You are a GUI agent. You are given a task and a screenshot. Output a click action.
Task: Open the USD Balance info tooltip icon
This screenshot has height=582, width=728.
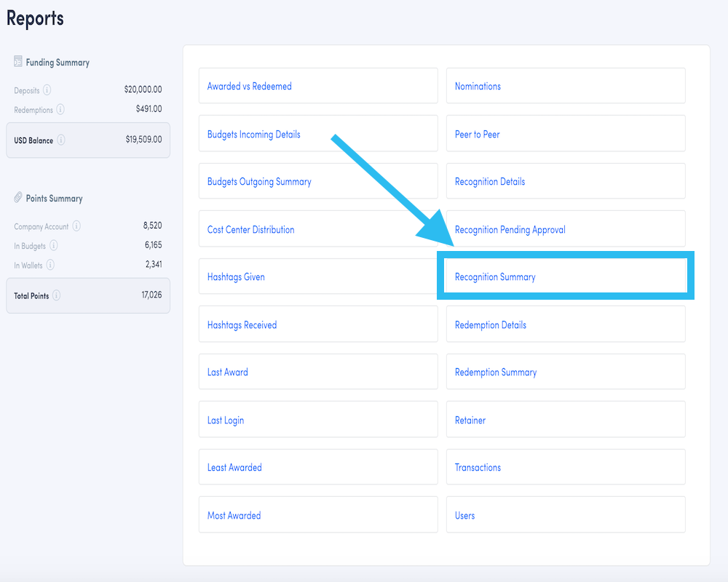(60, 140)
